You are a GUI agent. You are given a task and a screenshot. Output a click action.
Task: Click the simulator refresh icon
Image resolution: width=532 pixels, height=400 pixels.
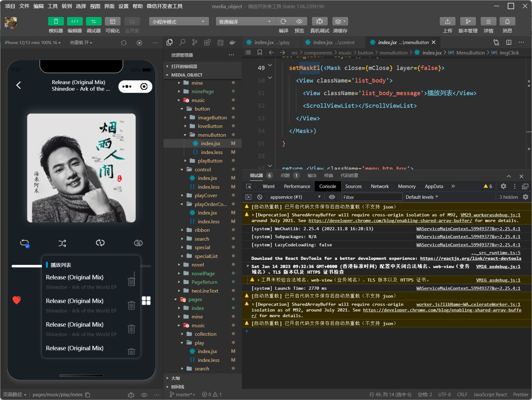[124, 43]
